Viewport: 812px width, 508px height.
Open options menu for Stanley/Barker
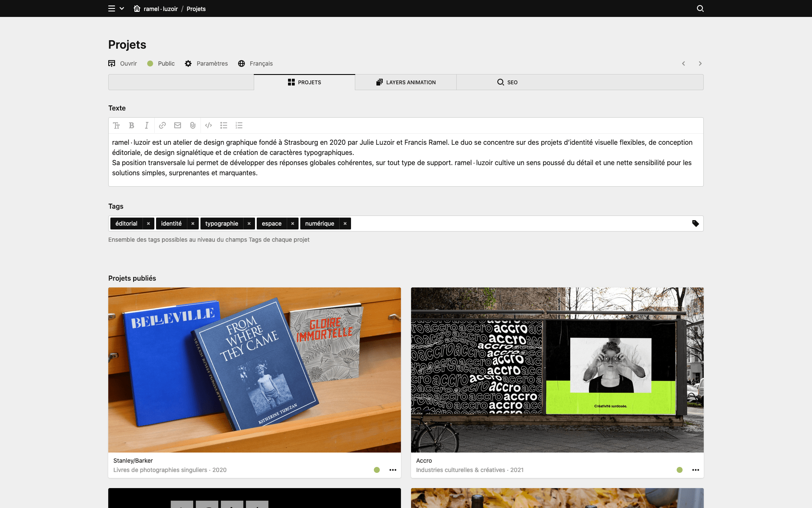[x=393, y=470]
